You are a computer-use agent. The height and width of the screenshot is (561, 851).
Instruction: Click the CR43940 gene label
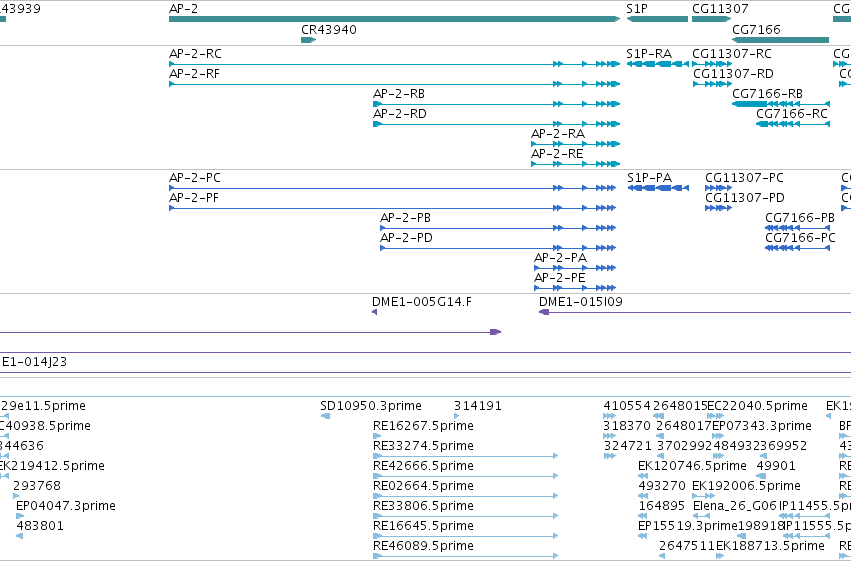point(329,29)
